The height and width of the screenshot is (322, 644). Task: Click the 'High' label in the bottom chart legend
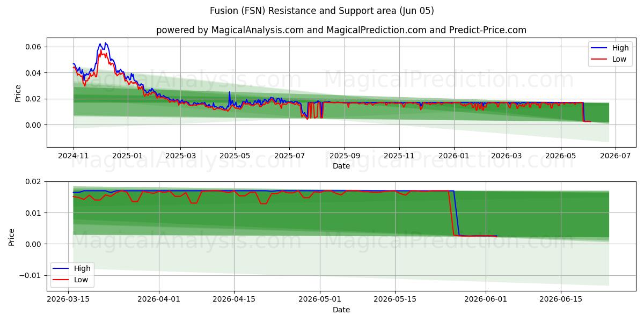click(83, 268)
